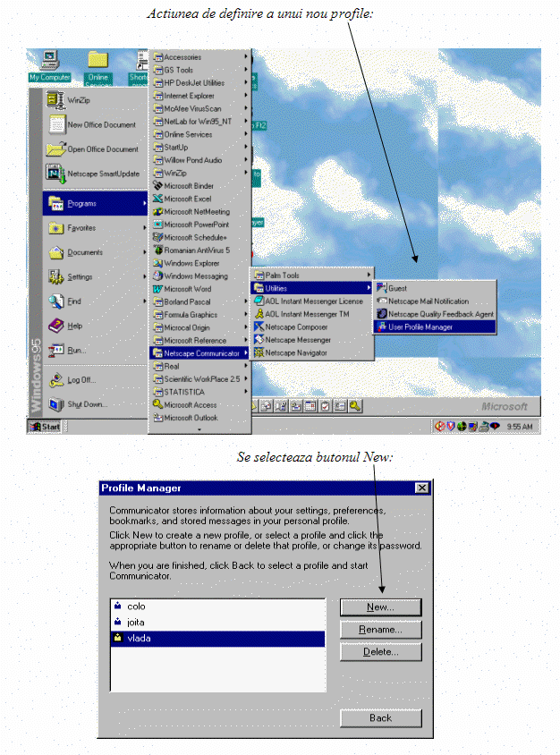Select the joita profile
This screenshot has width=560, height=755.
[x=217, y=623]
